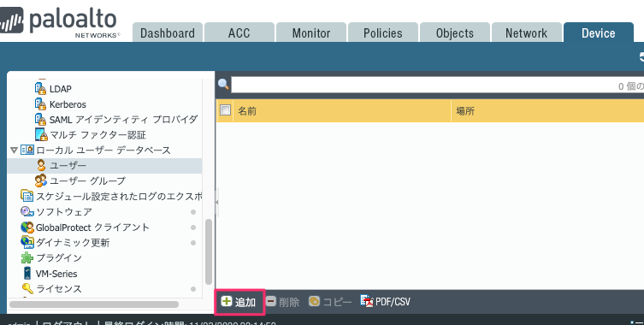
Task: Open the ソフトウェア disc icon
Action: click(x=27, y=211)
